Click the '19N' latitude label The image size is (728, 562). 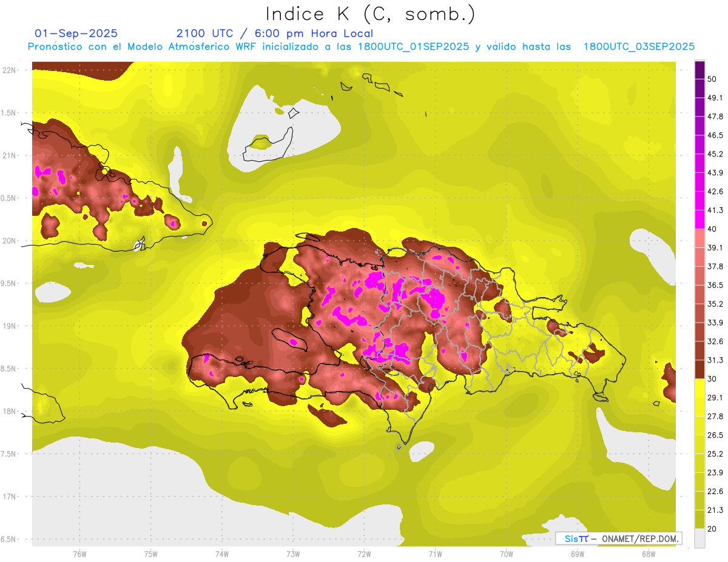[8, 326]
